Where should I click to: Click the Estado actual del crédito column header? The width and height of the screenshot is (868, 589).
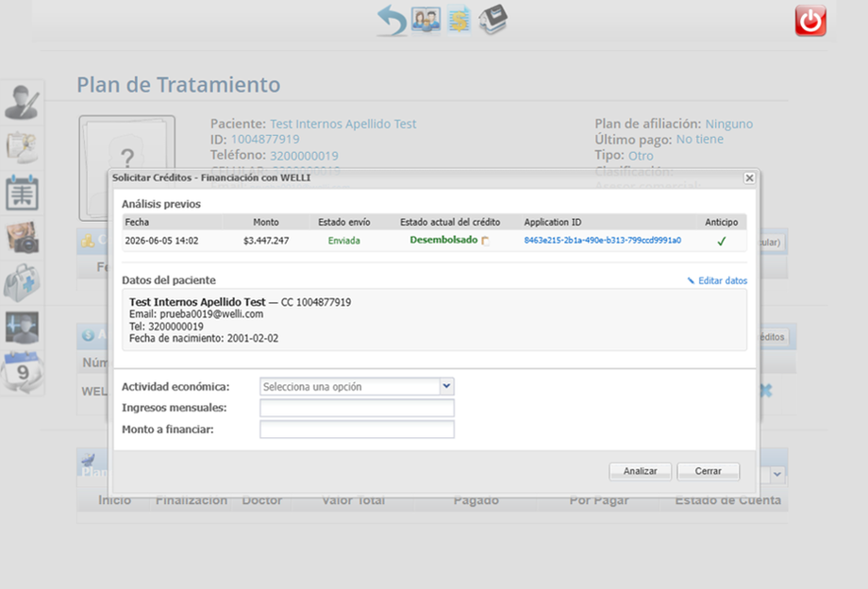(450, 222)
